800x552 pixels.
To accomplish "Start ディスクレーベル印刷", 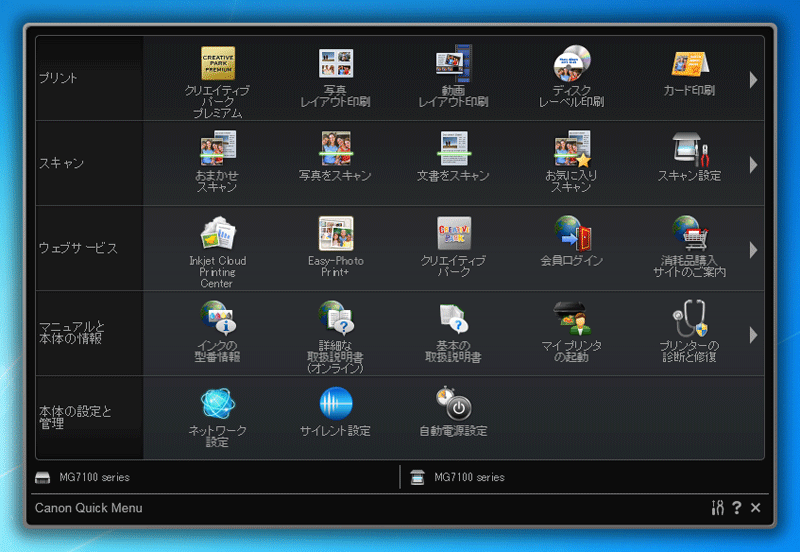I will (571, 64).
